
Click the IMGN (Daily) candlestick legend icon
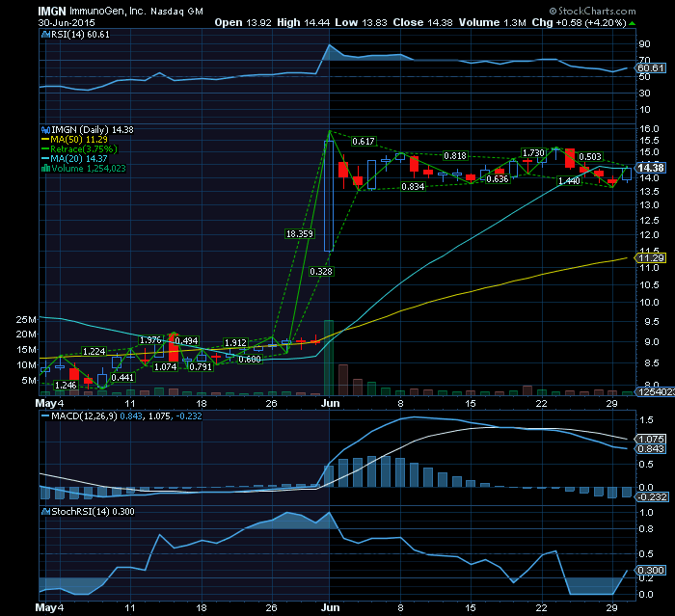[x=45, y=130]
